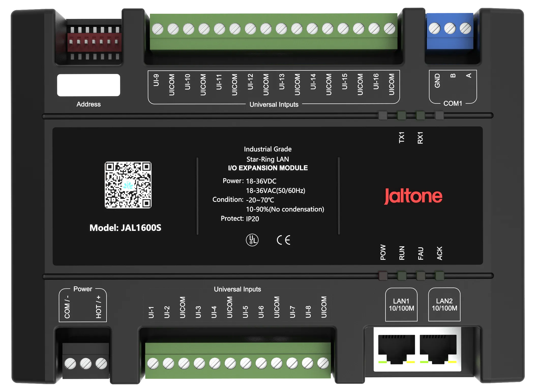The width and height of the screenshot is (535, 392).
Task: Click the TX1 label text
Action: tap(402, 138)
